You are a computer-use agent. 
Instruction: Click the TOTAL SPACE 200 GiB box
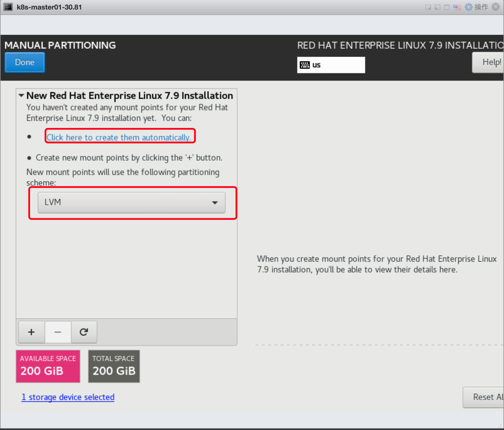(x=114, y=366)
